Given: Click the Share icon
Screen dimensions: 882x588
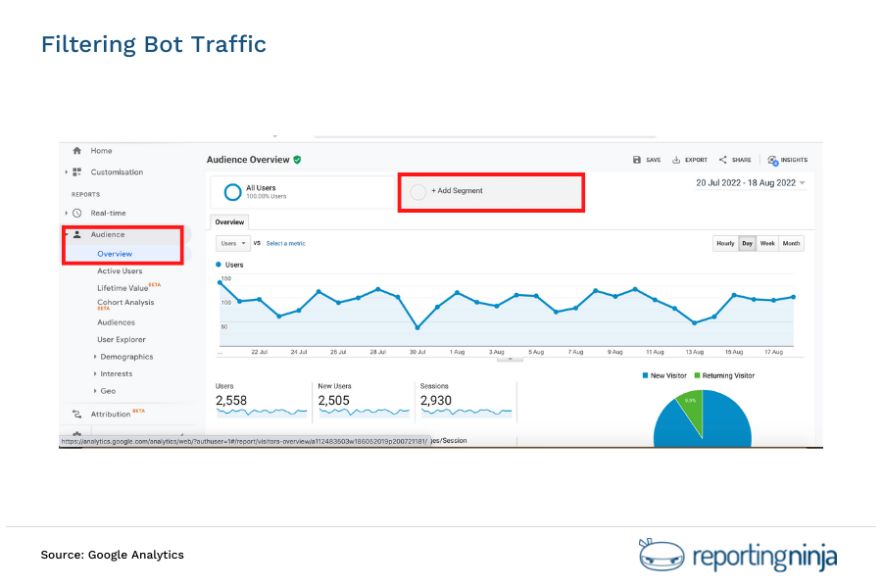Looking at the screenshot, I should tap(723, 160).
